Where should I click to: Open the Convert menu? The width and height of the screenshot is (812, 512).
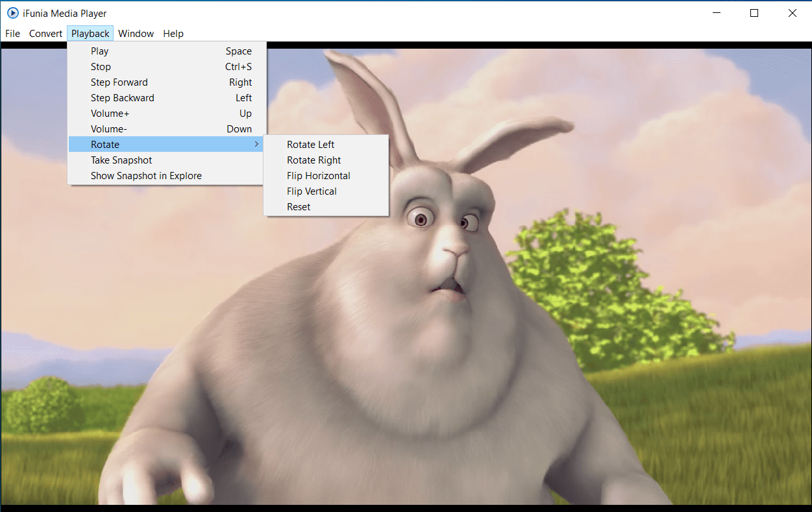pyautogui.click(x=45, y=34)
